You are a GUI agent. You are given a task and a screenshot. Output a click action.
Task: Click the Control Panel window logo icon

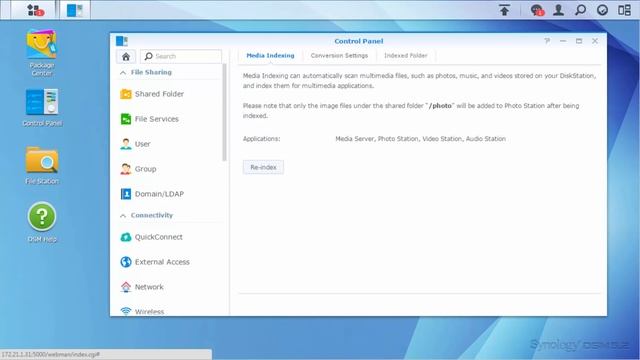click(x=122, y=41)
